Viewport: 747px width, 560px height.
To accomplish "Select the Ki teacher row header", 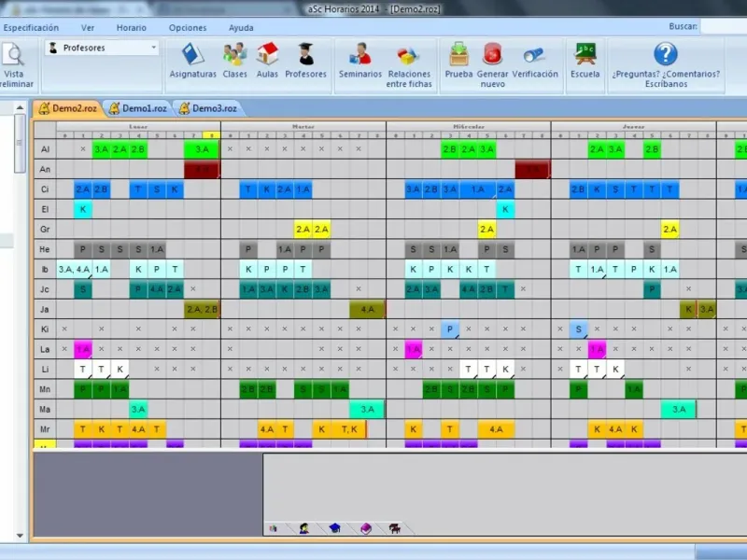I will click(x=45, y=329).
